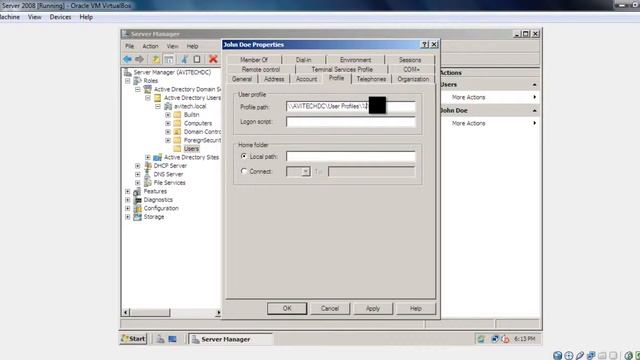
Task: Click the Cancel button
Action: pyautogui.click(x=330, y=309)
